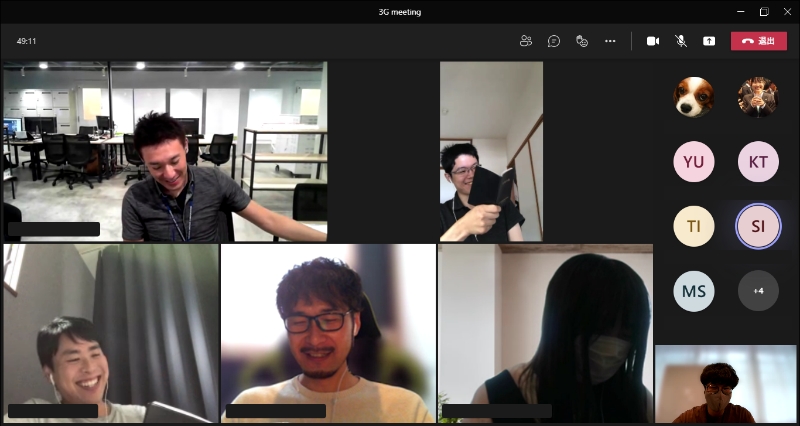Screen dimensions: 800x426
Task: Click the 3G meeting window title
Action: [400, 12]
